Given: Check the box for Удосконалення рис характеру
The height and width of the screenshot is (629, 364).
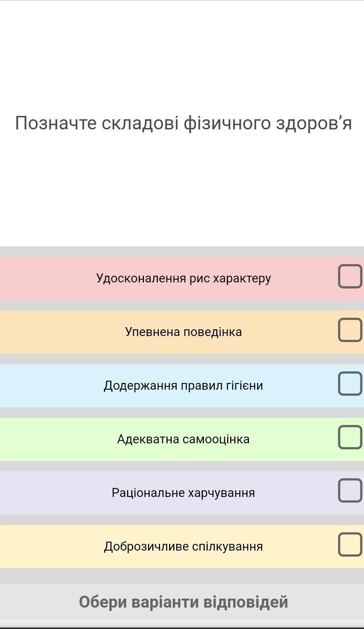Looking at the screenshot, I should click(350, 276).
